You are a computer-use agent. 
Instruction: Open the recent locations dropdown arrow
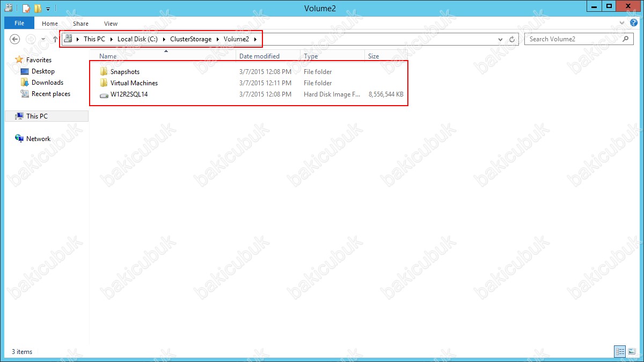[x=44, y=39]
